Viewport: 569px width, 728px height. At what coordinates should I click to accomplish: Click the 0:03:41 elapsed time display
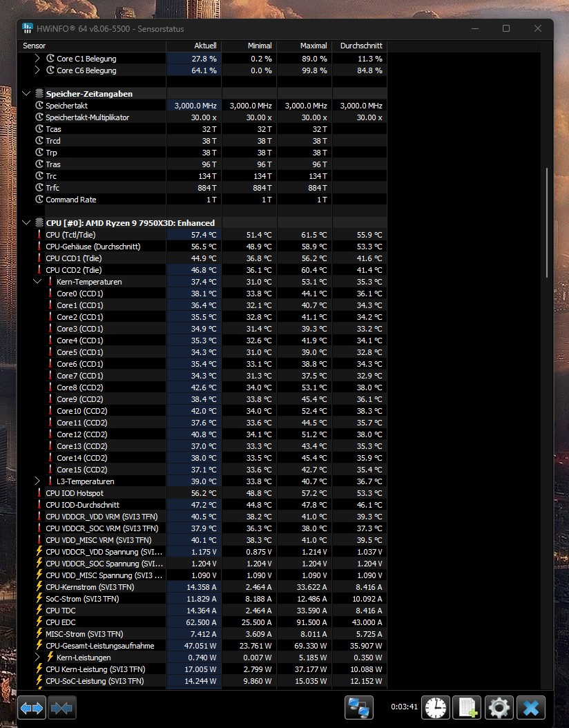tap(404, 707)
